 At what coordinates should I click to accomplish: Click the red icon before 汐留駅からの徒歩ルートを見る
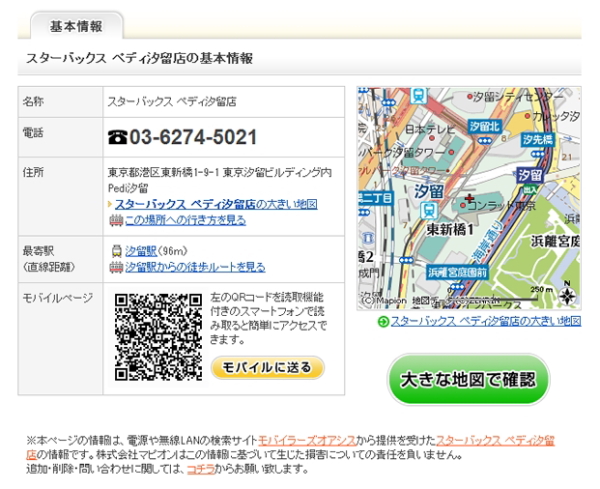click(x=116, y=267)
